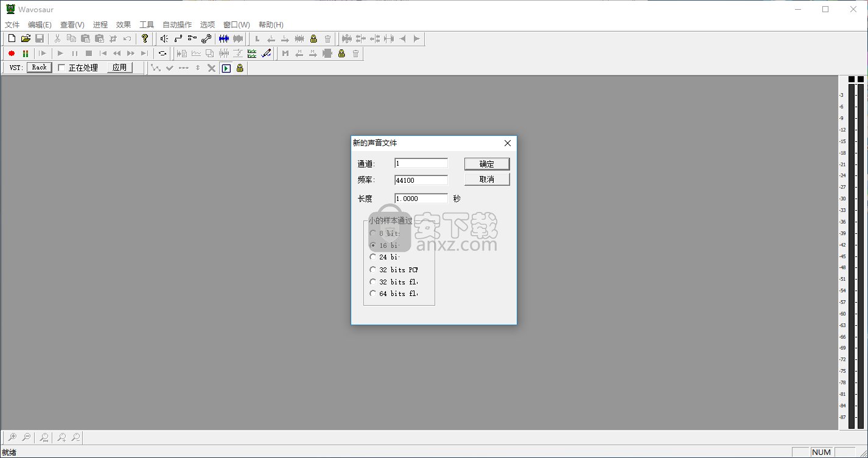Click the wrench icon in the toolbar
The image size is (868, 458).
[x=206, y=38]
